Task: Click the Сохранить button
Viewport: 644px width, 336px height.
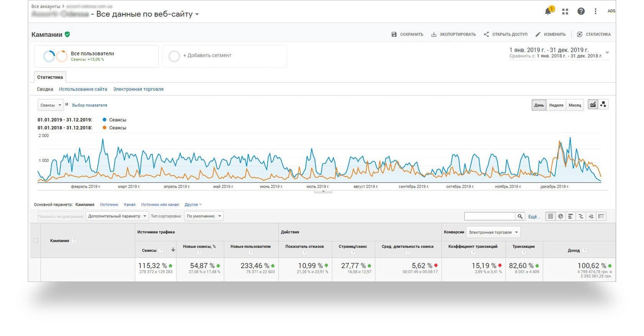Action: tap(407, 34)
